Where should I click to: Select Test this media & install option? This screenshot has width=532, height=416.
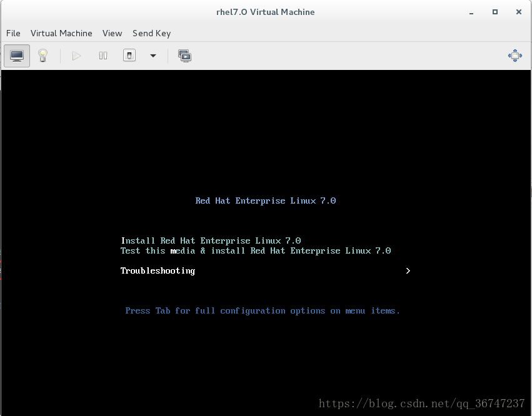point(256,250)
